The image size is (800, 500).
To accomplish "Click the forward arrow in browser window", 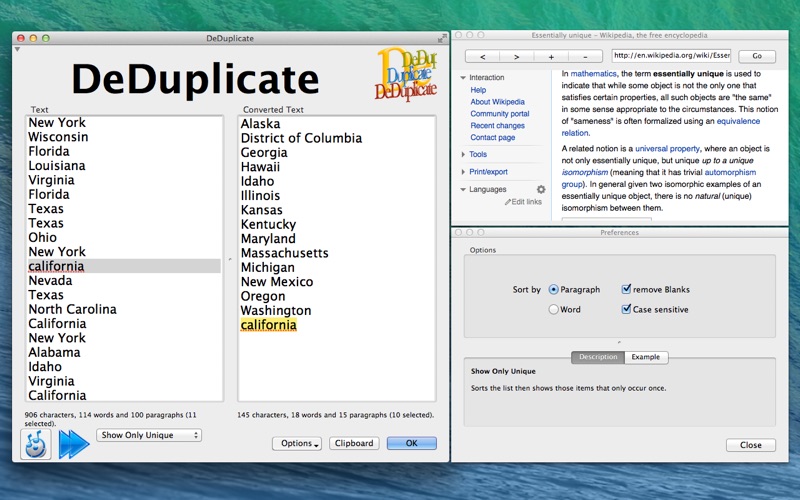I will point(516,57).
